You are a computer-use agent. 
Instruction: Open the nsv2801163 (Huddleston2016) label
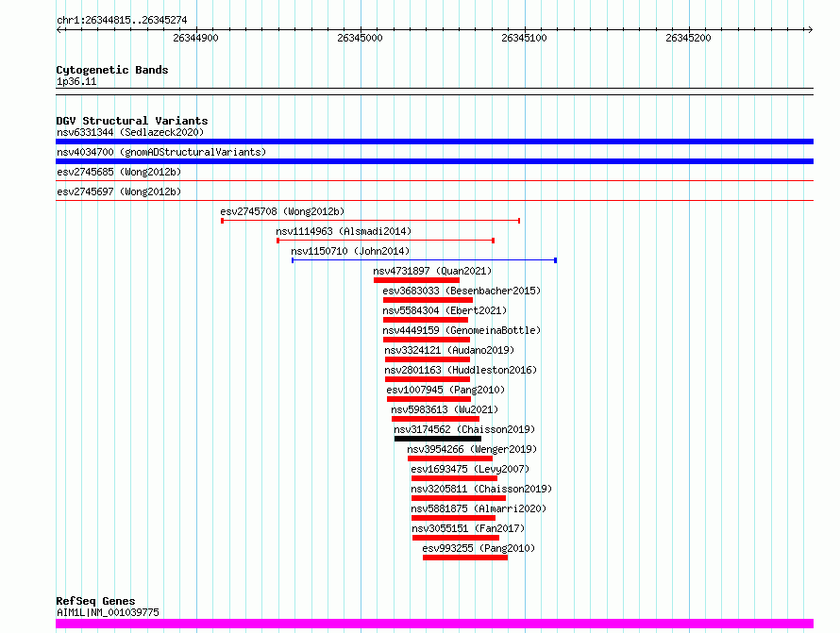point(461,370)
